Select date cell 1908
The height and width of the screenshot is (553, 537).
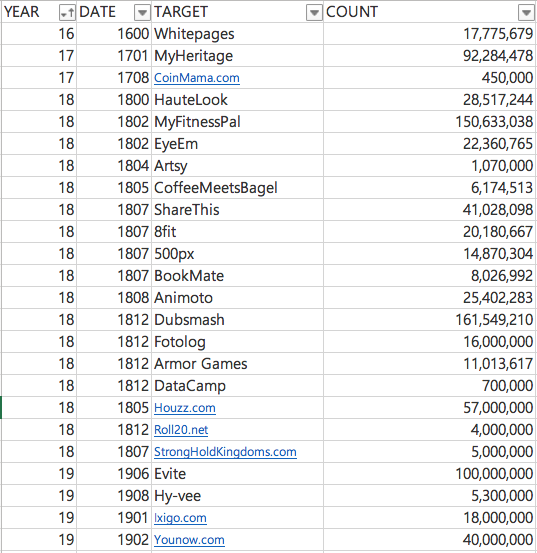point(114,496)
